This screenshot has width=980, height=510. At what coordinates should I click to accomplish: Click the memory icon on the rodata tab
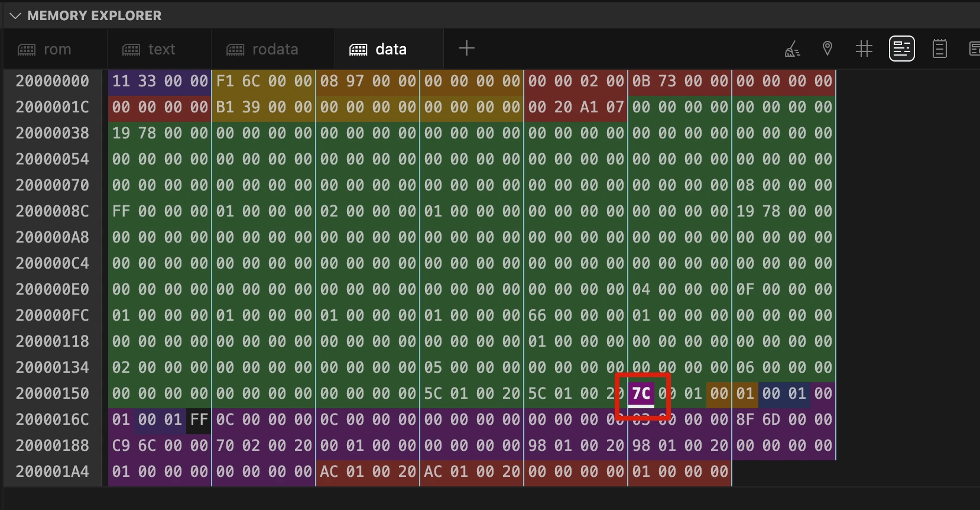(235, 50)
